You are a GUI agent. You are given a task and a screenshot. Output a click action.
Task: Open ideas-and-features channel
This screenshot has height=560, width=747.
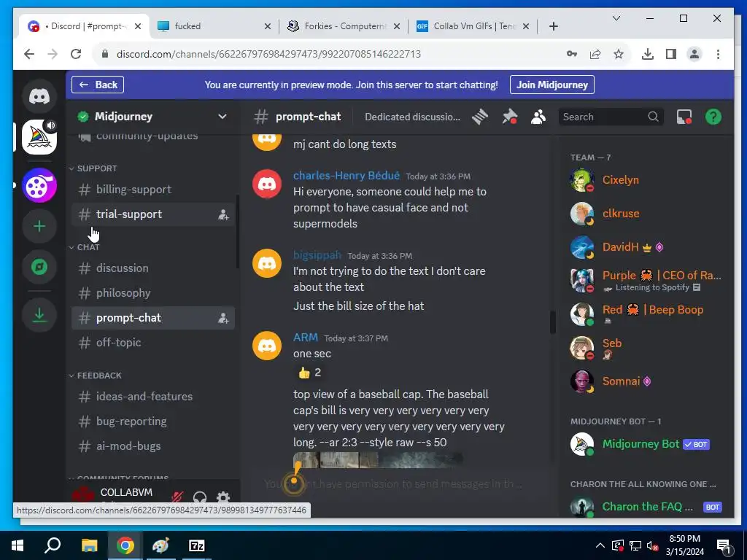(x=152, y=396)
